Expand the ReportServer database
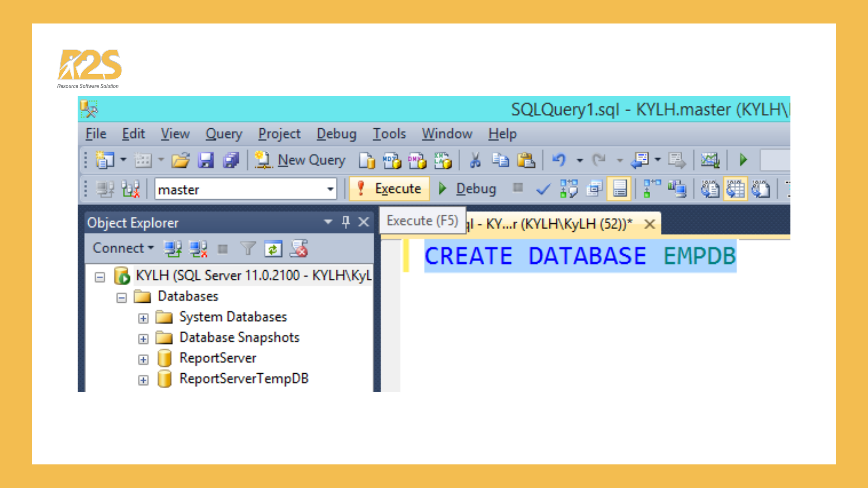Viewport: 868px width, 488px height. pyautogui.click(x=143, y=359)
